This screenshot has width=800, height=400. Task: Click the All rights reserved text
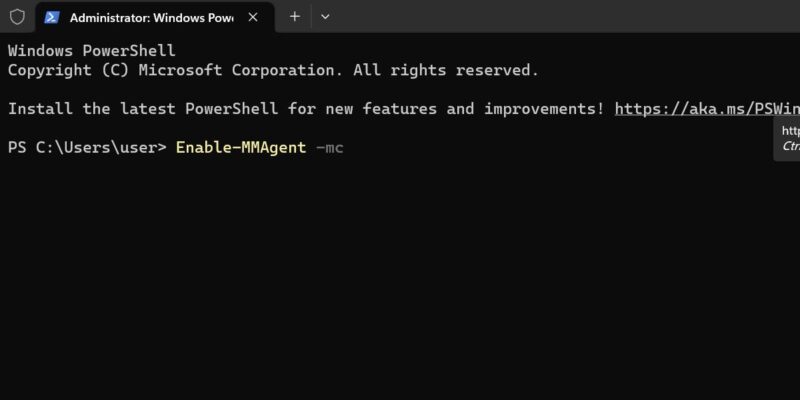(x=446, y=70)
